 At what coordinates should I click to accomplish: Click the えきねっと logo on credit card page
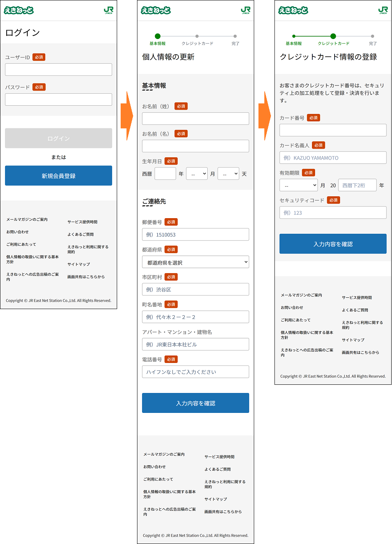(293, 11)
